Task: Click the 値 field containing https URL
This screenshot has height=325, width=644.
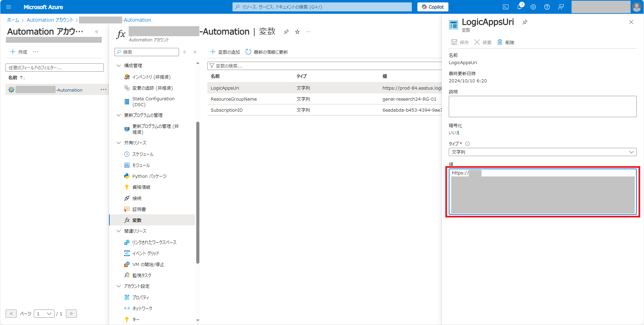Action: tap(542, 191)
